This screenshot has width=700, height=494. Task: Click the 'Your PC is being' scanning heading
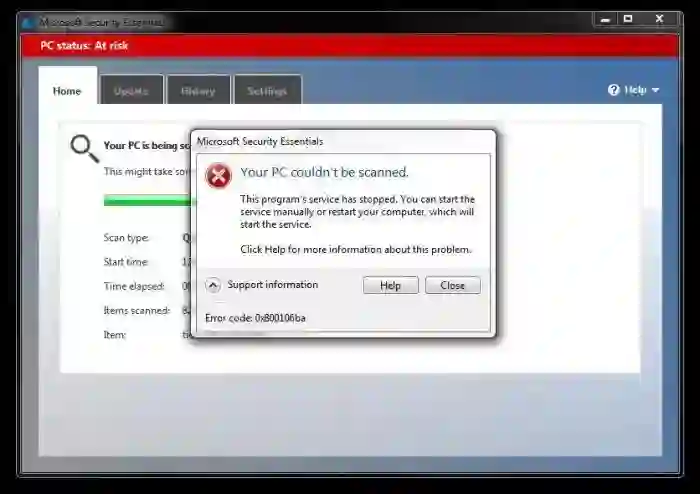(x=147, y=145)
